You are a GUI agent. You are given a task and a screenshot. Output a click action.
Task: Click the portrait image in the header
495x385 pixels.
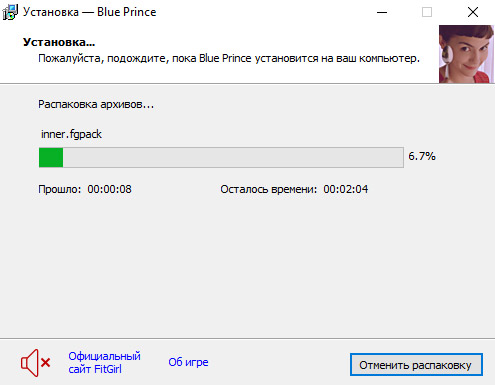pyautogui.click(x=466, y=54)
